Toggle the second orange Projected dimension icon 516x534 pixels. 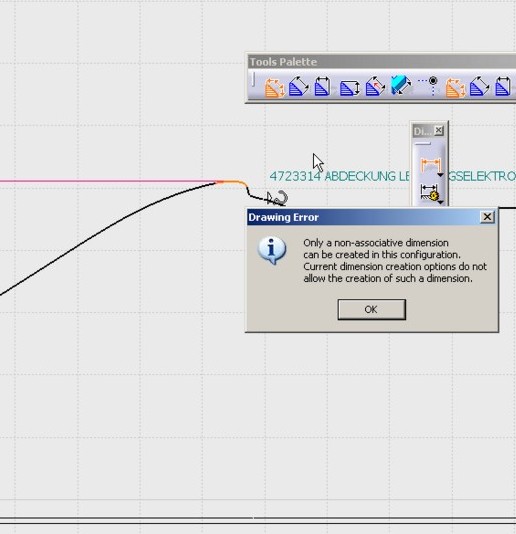point(455,87)
